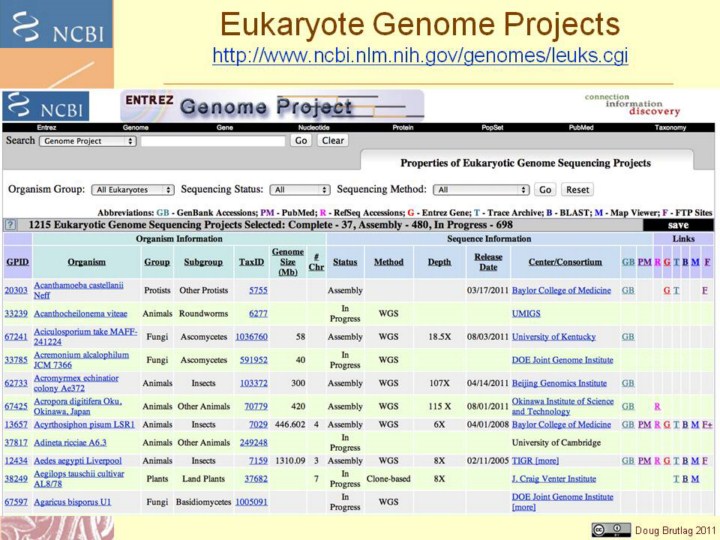Sort by the Subgroup column header
Viewport: 720px width, 540px height.
pos(203,262)
